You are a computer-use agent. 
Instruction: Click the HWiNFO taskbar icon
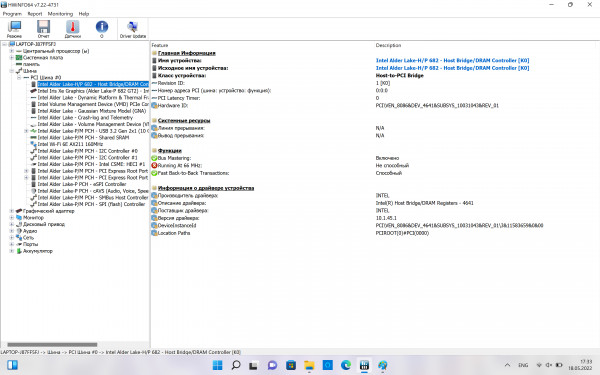click(x=364, y=365)
